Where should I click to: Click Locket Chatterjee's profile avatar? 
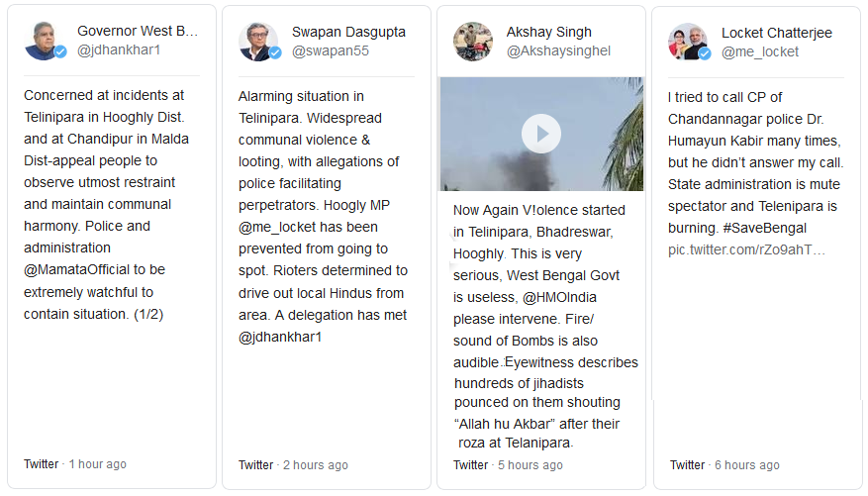tap(688, 41)
